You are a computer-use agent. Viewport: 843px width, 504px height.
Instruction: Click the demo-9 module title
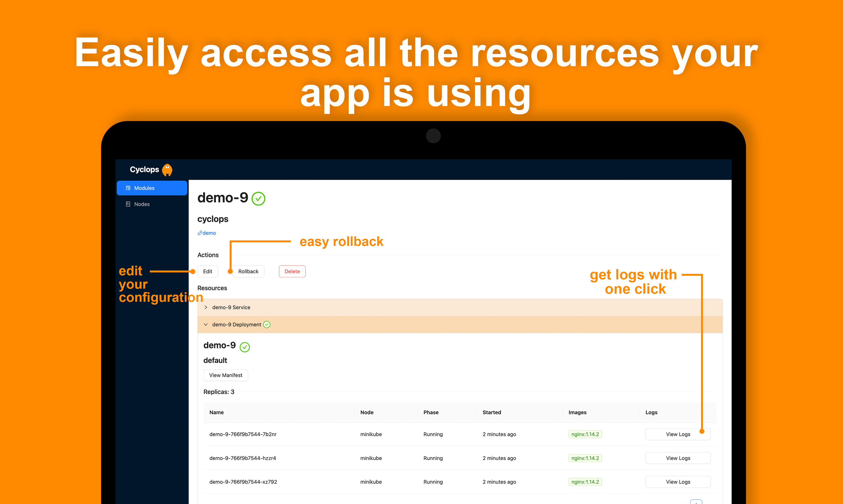click(x=223, y=198)
